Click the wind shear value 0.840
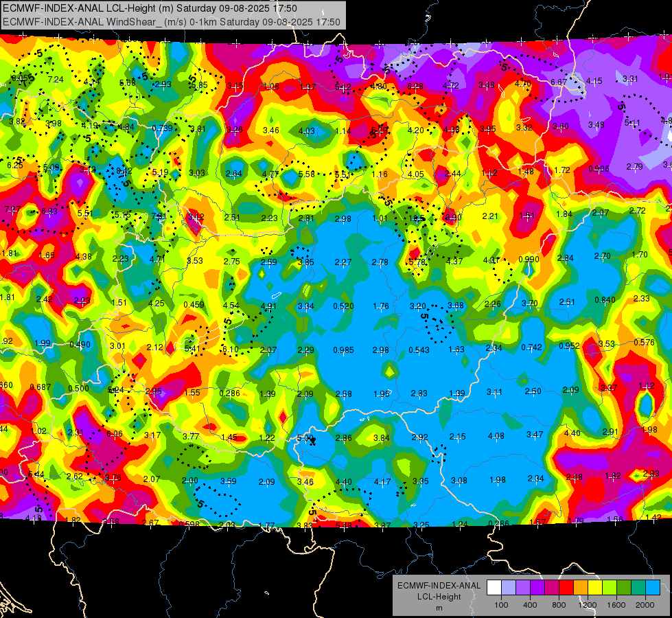672x618 pixels. coord(605,300)
